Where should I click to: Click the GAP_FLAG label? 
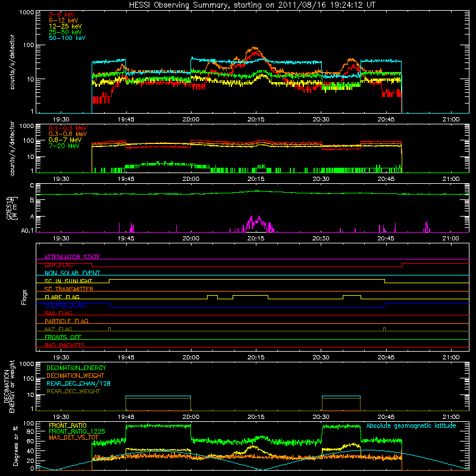(58, 265)
